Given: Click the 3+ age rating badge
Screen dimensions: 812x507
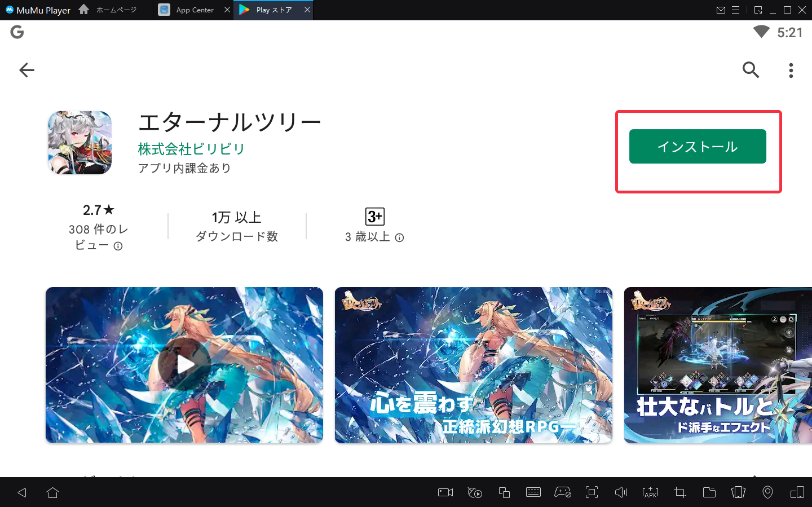Looking at the screenshot, I should [x=375, y=217].
